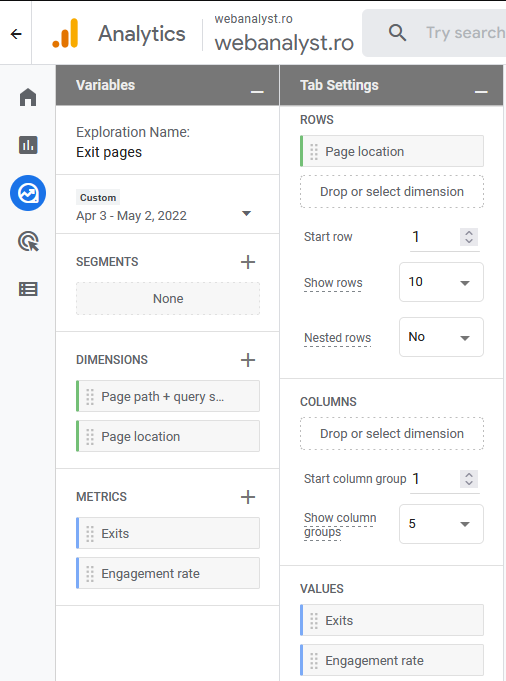
Task: Open the Home icon in sidebar
Action: click(28, 96)
